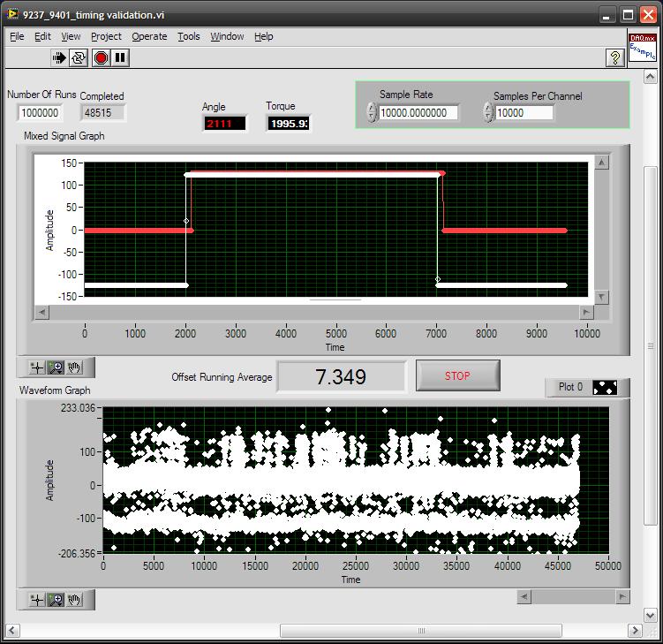Click the Plot 0 legend label
Screen dimensions: 663x644
[570, 387]
